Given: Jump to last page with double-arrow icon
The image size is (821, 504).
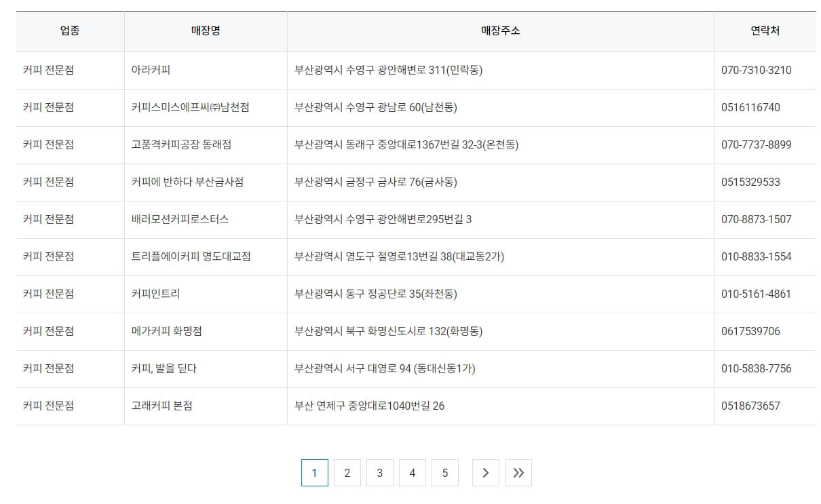Looking at the screenshot, I should [x=518, y=473].
